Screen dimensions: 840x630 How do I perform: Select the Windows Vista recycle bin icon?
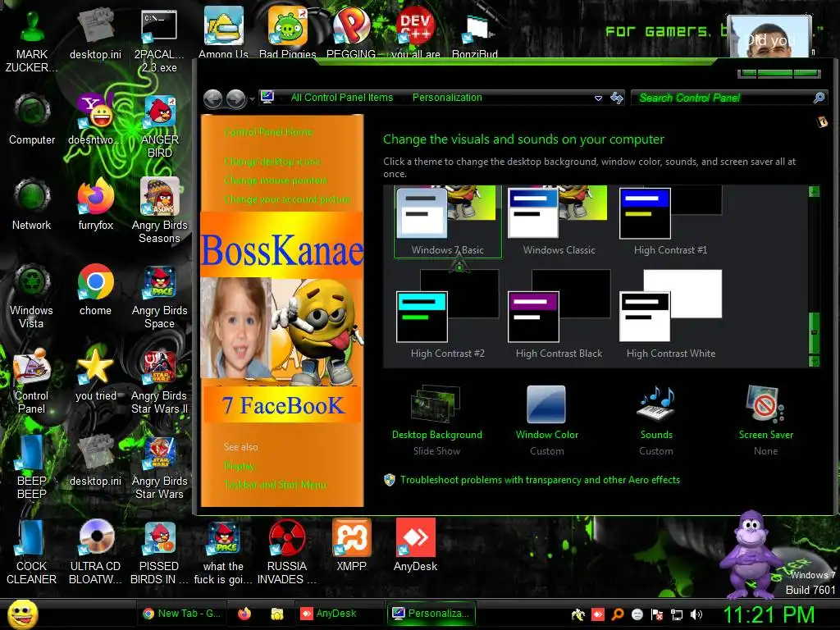(x=32, y=296)
